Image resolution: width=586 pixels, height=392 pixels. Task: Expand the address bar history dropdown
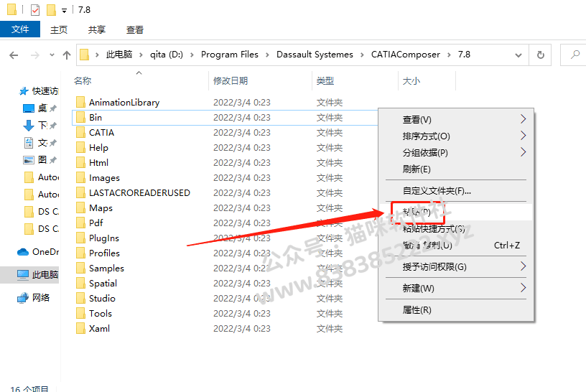tap(518, 55)
